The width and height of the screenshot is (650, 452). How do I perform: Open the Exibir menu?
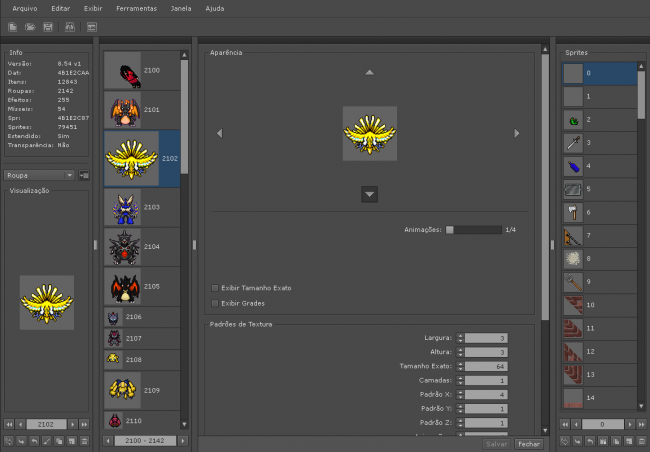[93, 8]
